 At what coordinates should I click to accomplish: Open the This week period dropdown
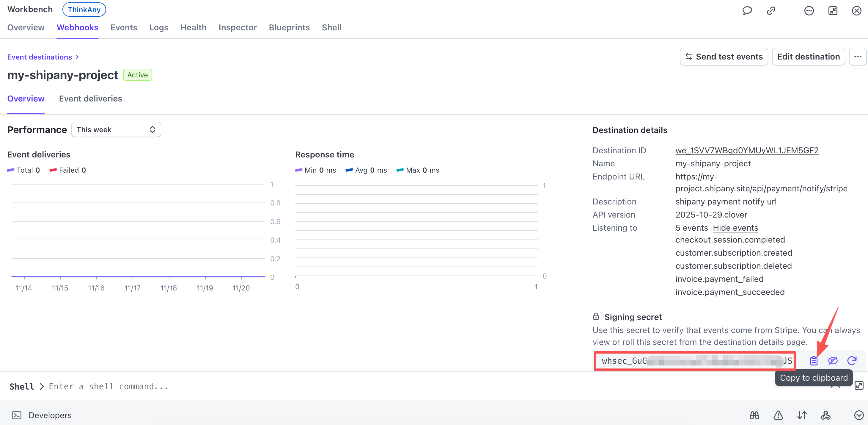[x=116, y=129]
